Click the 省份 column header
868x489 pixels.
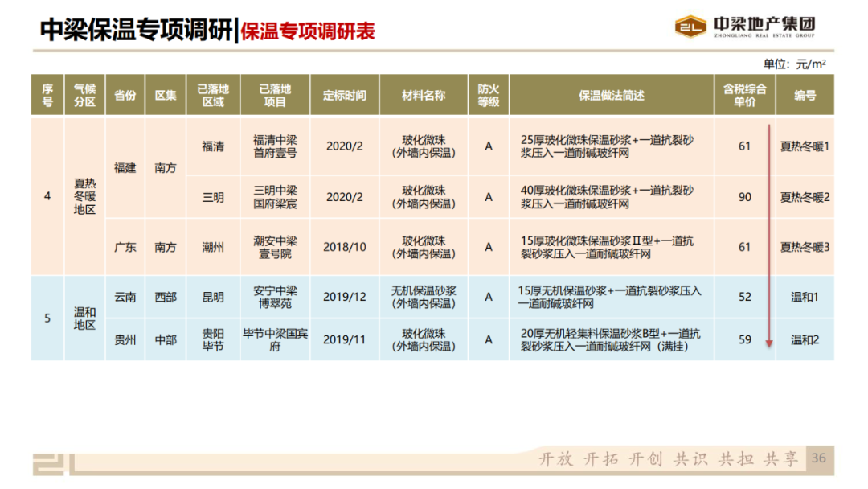125,95
